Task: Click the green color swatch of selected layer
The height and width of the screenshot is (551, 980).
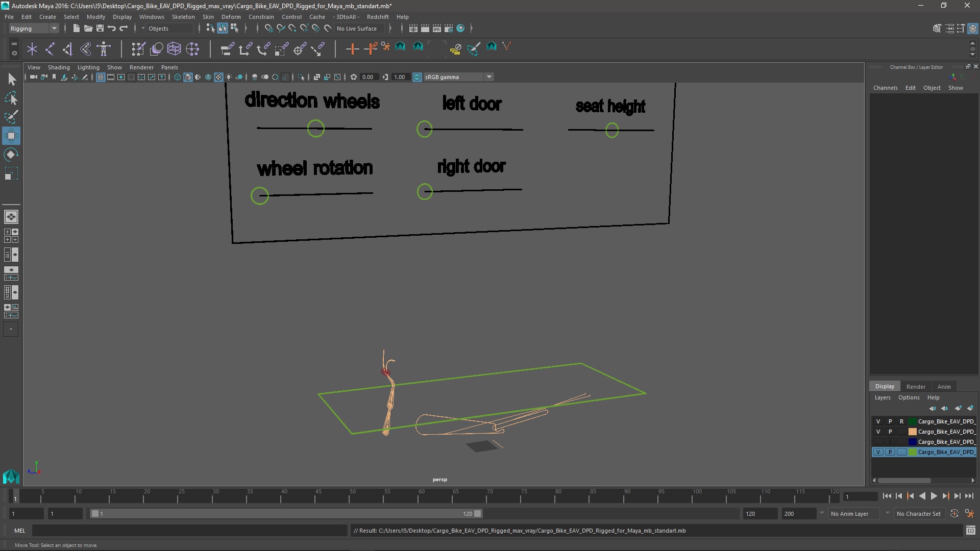Action: (x=913, y=452)
